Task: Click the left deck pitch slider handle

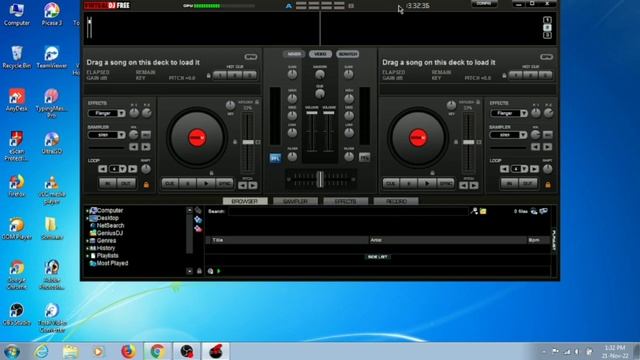Action: (248, 142)
